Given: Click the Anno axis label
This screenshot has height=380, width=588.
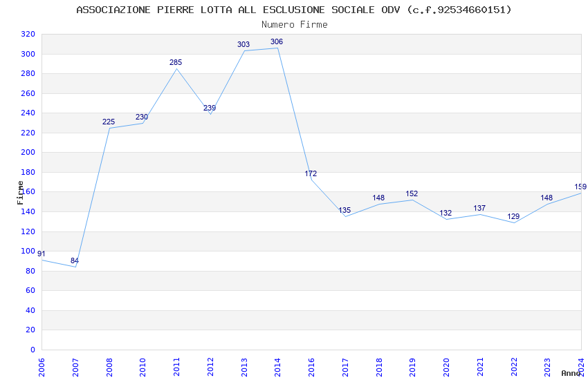Looking at the screenshot, I should (x=571, y=373).
